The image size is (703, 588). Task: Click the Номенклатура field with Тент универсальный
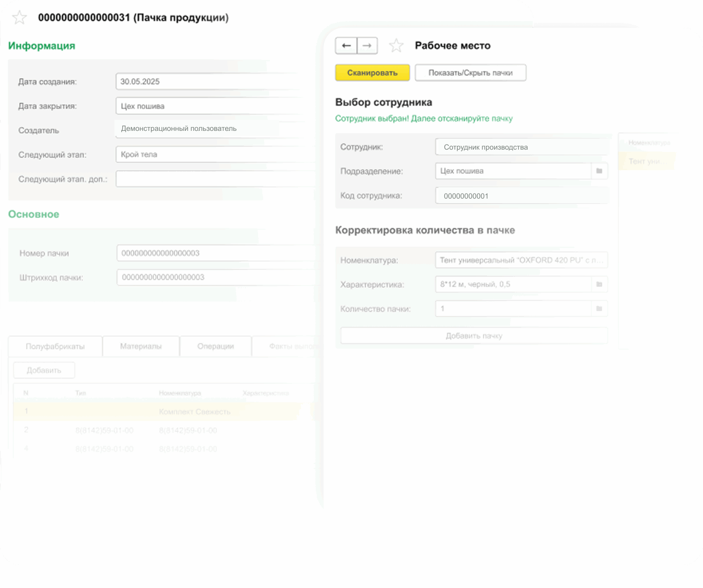521,260
